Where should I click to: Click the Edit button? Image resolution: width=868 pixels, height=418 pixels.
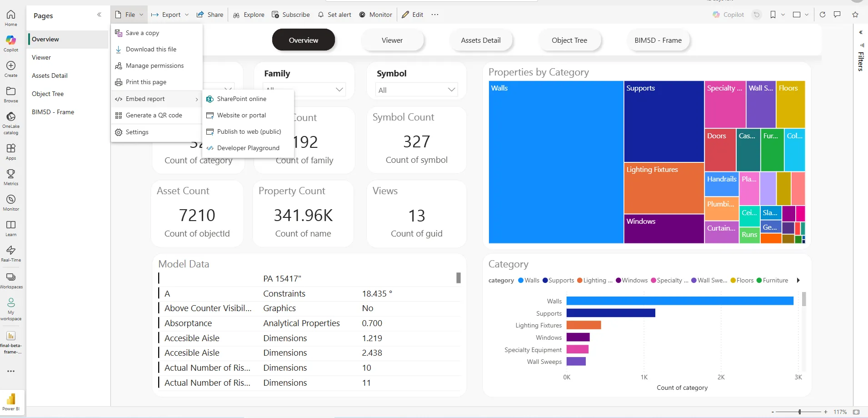[412, 14]
